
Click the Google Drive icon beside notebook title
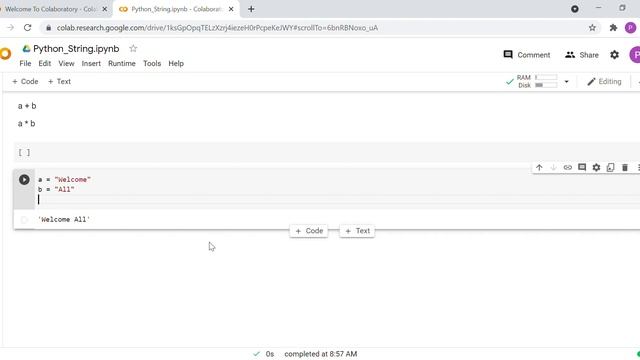point(27,49)
